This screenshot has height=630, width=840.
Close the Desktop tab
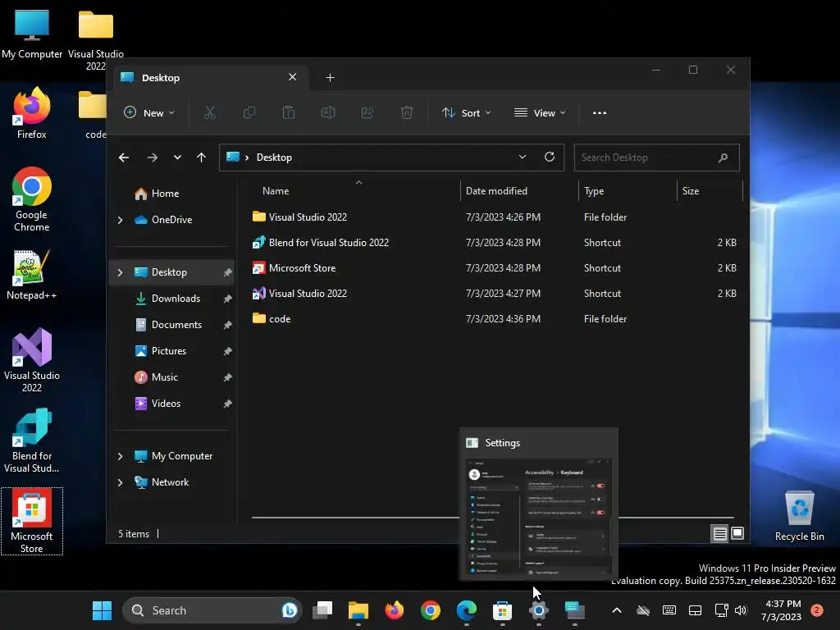293,77
